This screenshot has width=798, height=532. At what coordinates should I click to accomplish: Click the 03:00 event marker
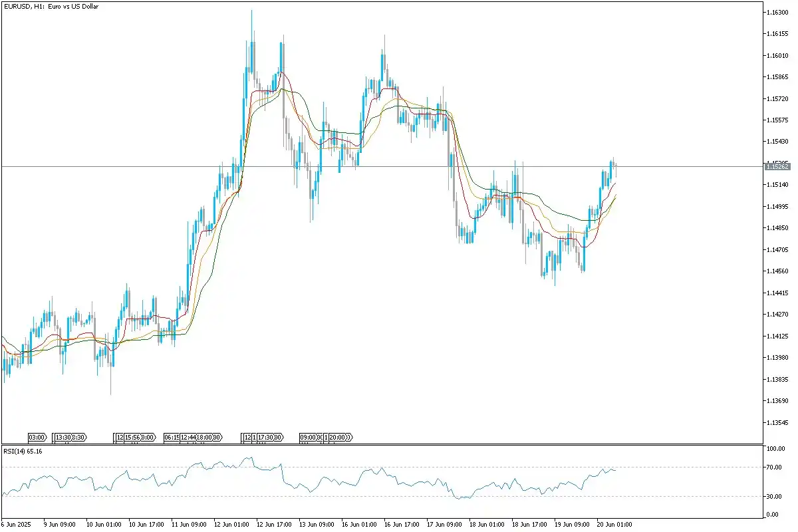coord(37,437)
